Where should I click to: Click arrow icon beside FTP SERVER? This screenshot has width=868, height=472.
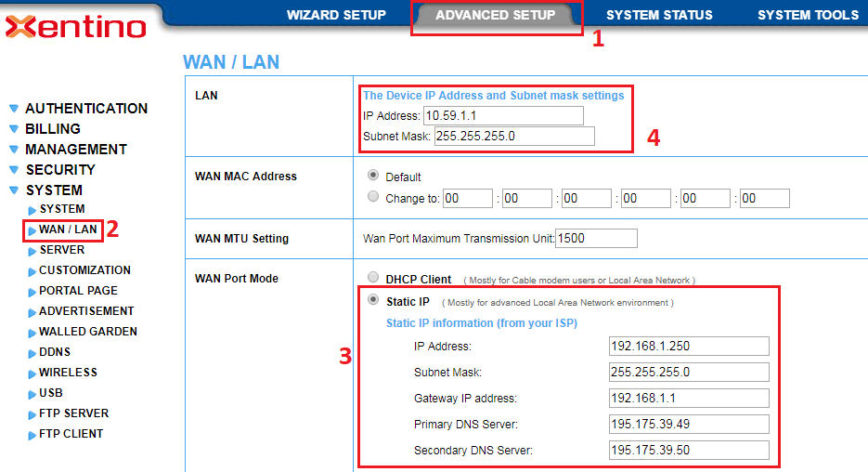click(x=32, y=414)
